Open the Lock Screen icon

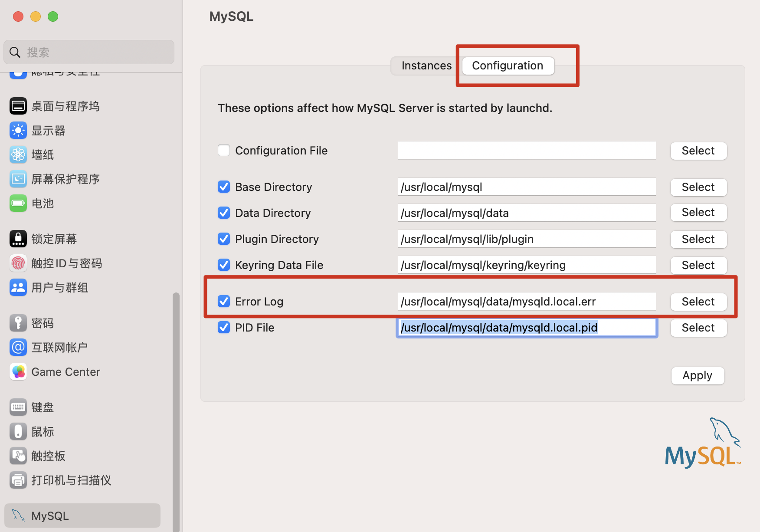click(x=18, y=239)
